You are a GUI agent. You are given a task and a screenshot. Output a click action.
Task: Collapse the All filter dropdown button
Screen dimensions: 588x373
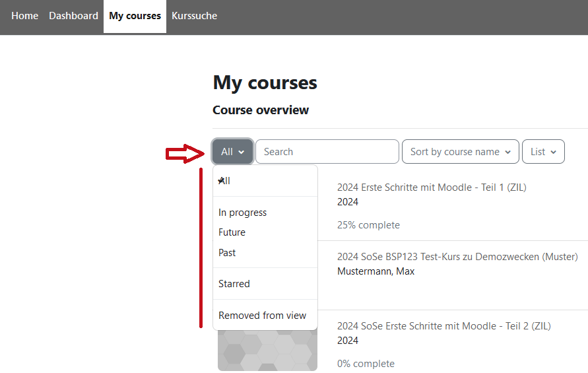pos(232,152)
